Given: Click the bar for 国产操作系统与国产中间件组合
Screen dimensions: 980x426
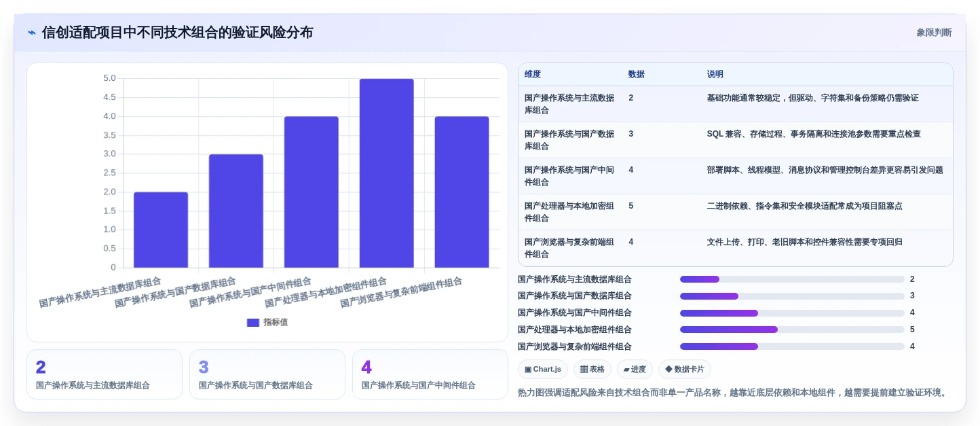Looking at the screenshot, I should (x=312, y=192).
